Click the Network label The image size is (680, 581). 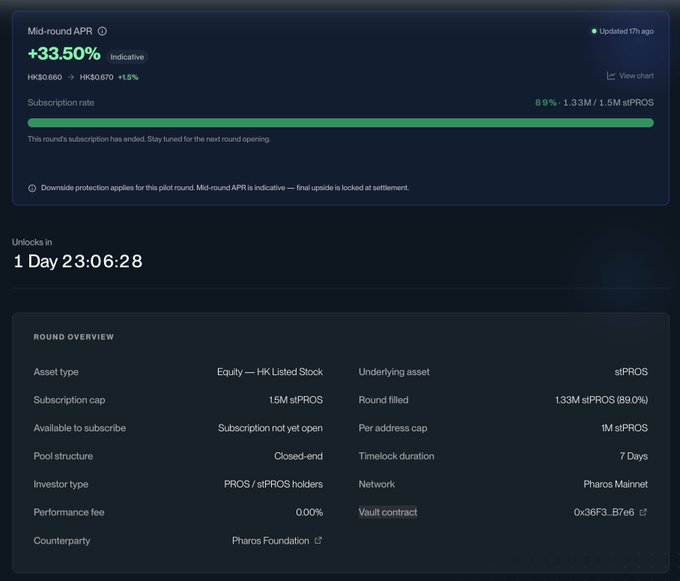[x=376, y=484]
